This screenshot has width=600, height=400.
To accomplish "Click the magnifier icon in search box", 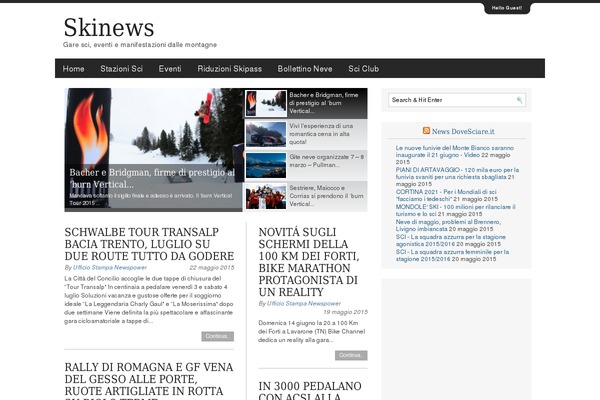I will pyautogui.click(x=519, y=100).
